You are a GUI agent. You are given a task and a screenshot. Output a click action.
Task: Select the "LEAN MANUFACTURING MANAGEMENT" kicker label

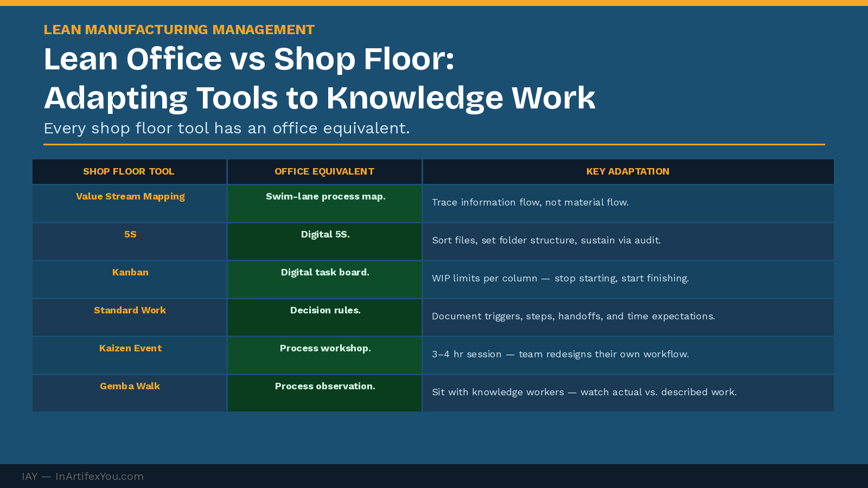[x=179, y=30]
